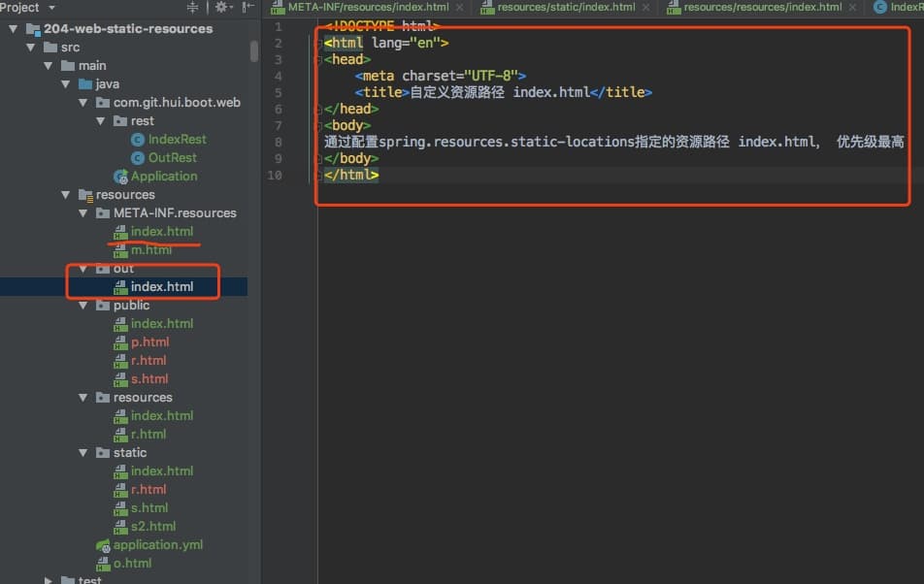
Task: Switch to resources/static/index.html tab
Action: (x=565, y=8)
